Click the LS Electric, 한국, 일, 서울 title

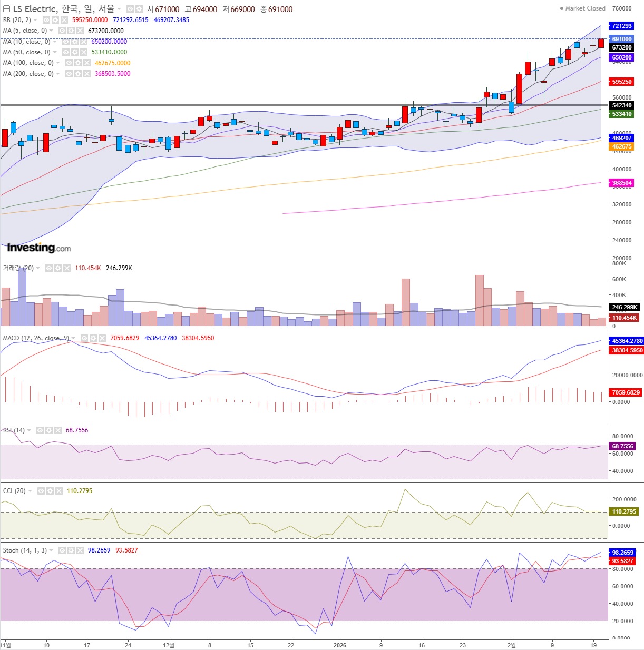(64, 9)
